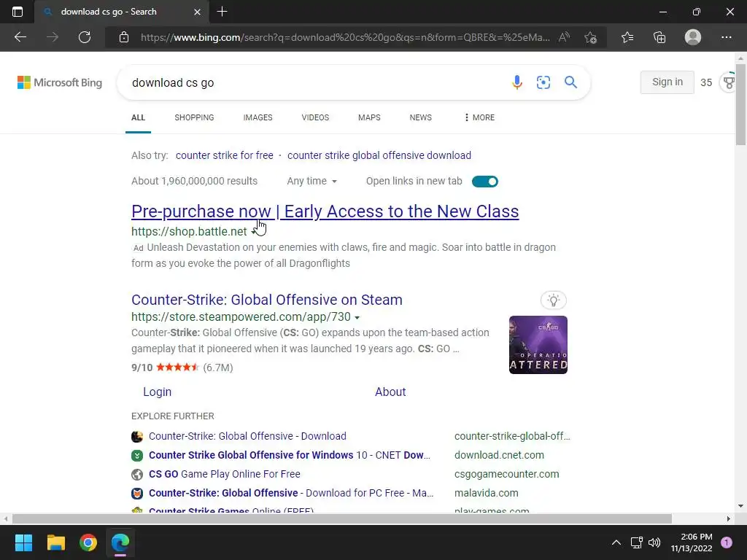Start voice search with microphone icon
The height and width of the screenshot is (560, 747).
(517, 82)
